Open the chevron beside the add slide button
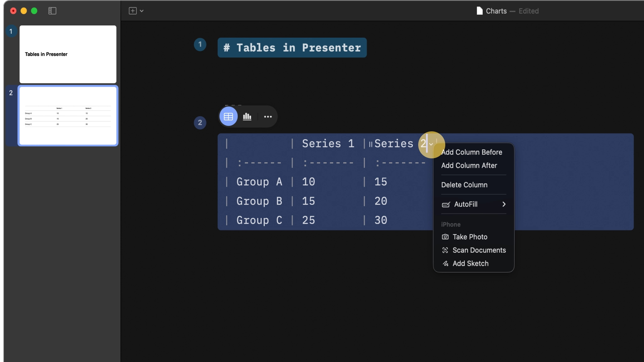This screenshot has height=362, width=644. pyautogui.click(x=142, y=11)
